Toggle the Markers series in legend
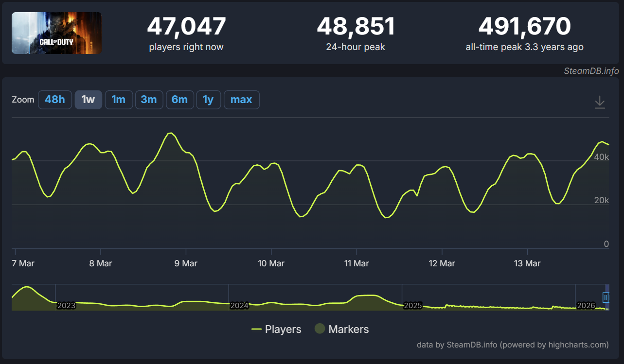 [341, 329]
